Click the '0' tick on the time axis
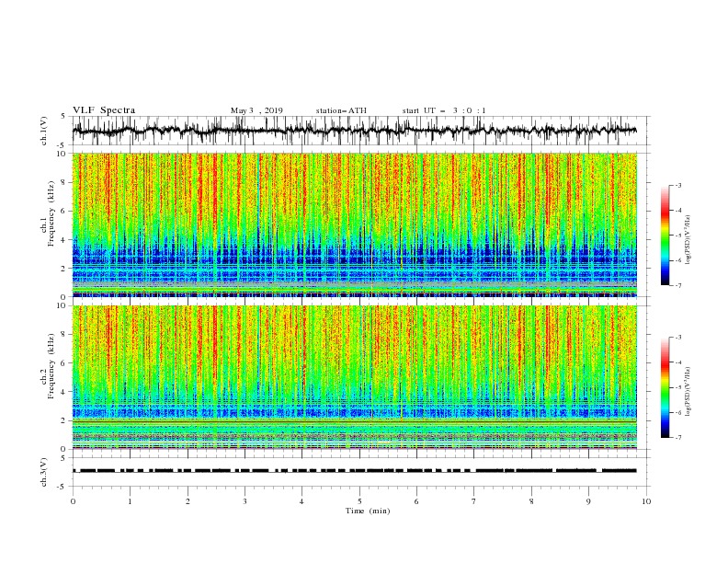728x563 pixels. [x=73, y=501]
